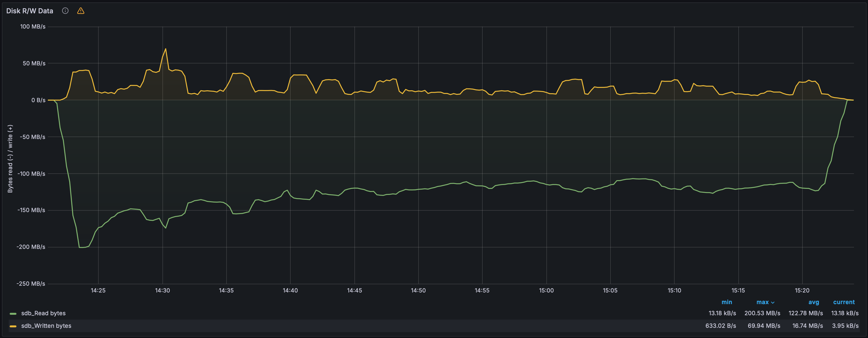The width and height of the screenshot is (868, 338).
Task: Sort legend by min column
Action: tap(727, 302)
